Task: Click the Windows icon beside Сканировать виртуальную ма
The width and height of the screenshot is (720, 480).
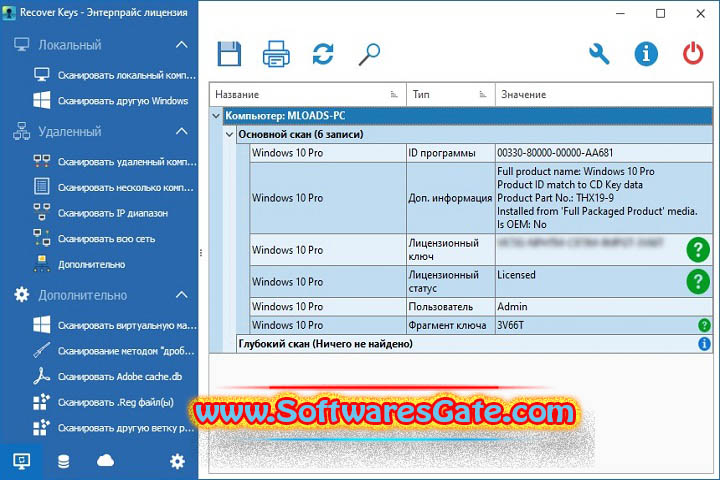Action: [42, 325]
